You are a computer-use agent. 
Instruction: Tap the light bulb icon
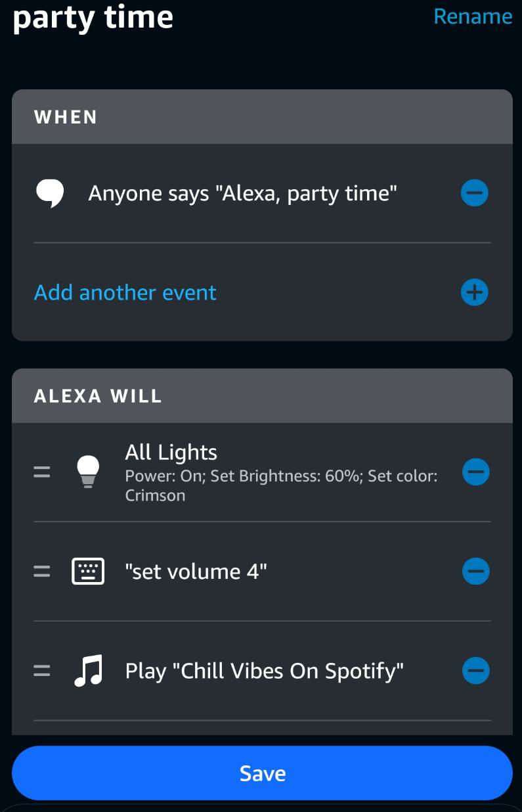point(88,472)
